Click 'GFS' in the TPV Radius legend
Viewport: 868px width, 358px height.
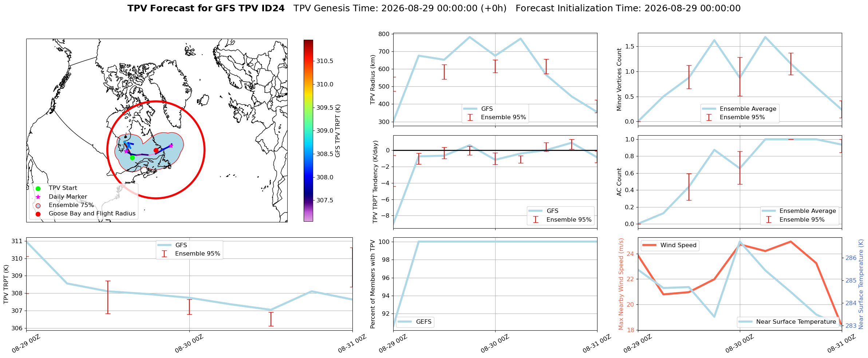pyautogui.click(x=487, y=109)
